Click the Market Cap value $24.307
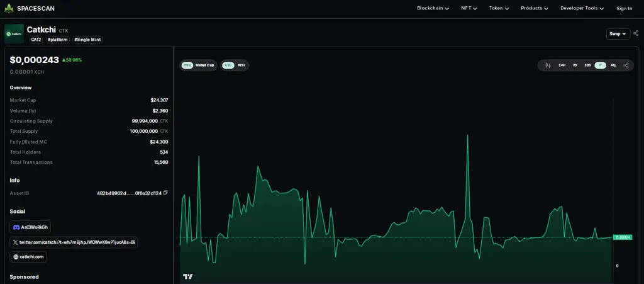This screenshot has width=644, height=284. (x=159, y=100)
